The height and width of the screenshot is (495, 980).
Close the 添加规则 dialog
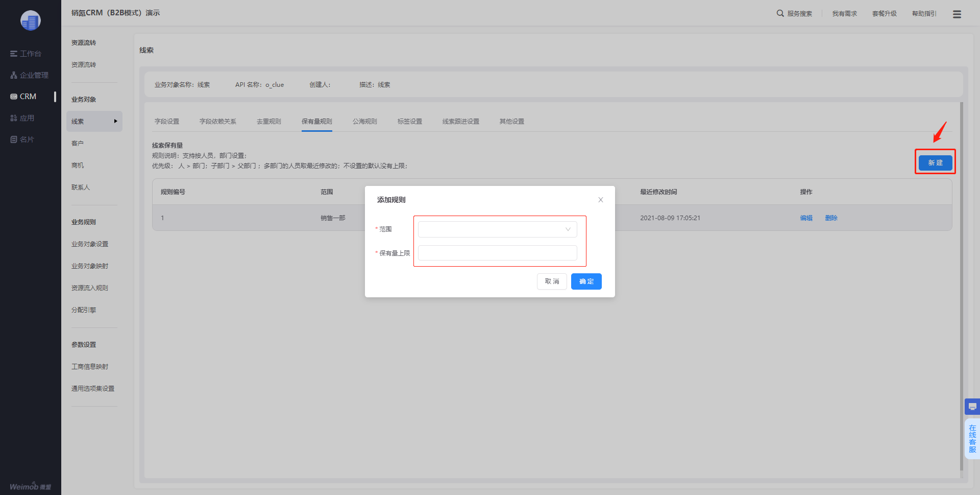(601, 200)
